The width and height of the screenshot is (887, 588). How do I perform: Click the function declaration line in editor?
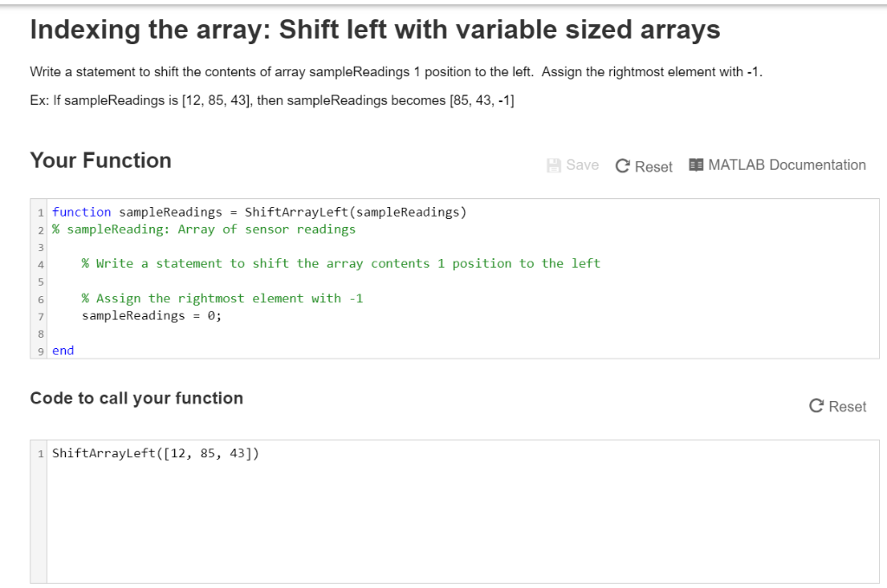(259, 212)
